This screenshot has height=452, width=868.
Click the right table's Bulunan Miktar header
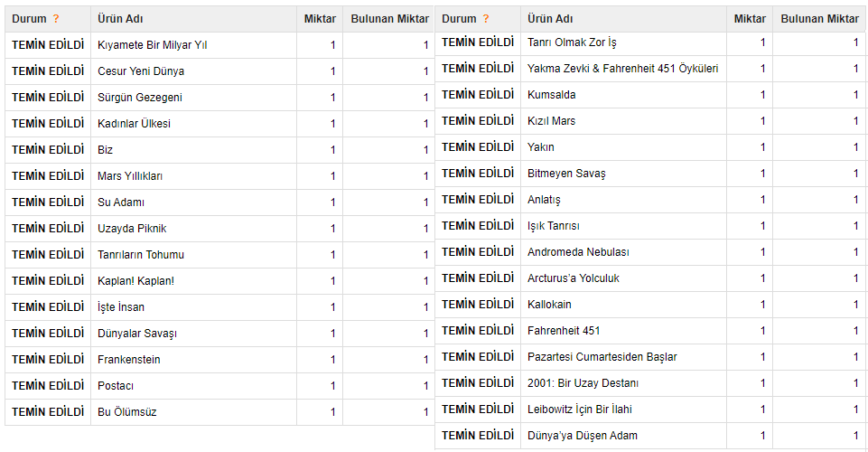[x=820, y=19]
